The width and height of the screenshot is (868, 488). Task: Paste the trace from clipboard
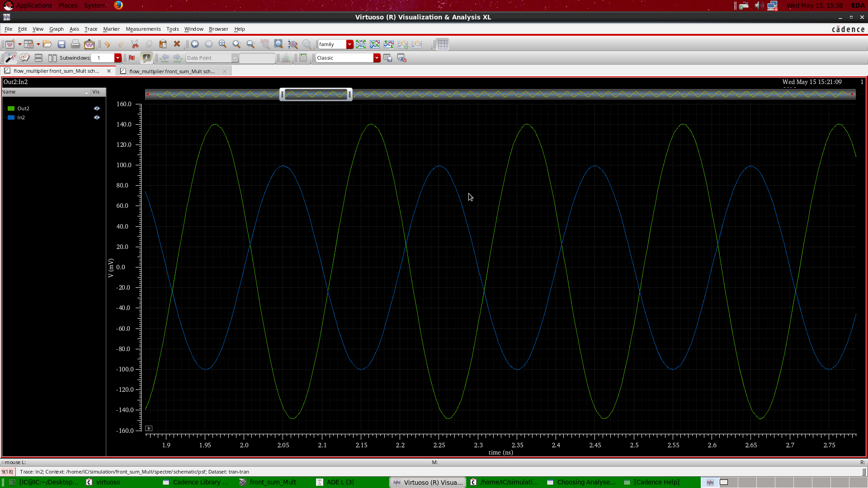[163, 44]
